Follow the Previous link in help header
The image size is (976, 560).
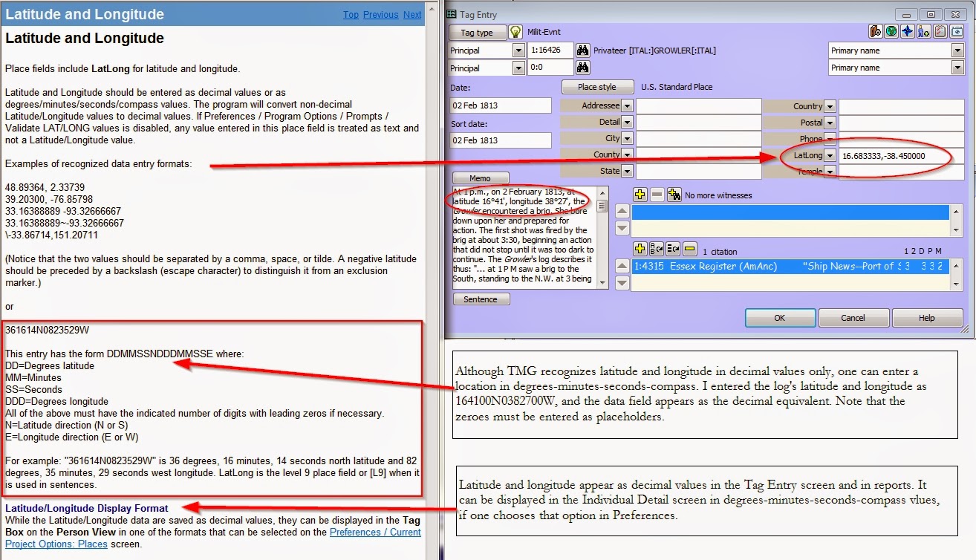381,14
